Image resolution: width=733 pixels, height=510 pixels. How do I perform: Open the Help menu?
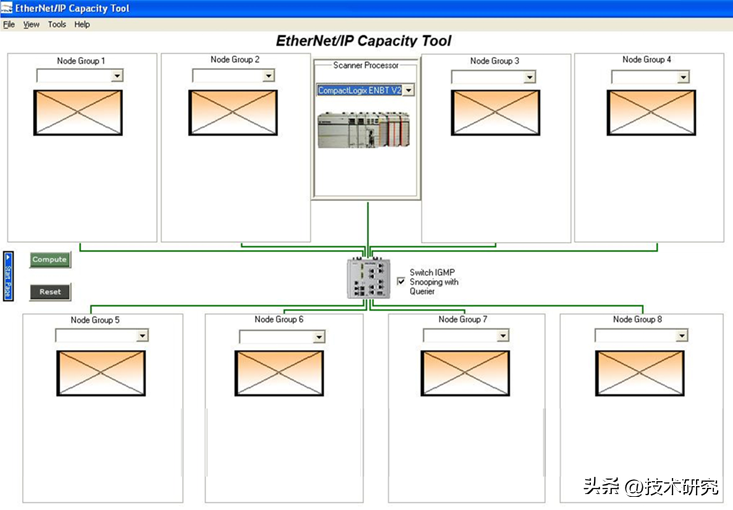(x=82, y=24)
